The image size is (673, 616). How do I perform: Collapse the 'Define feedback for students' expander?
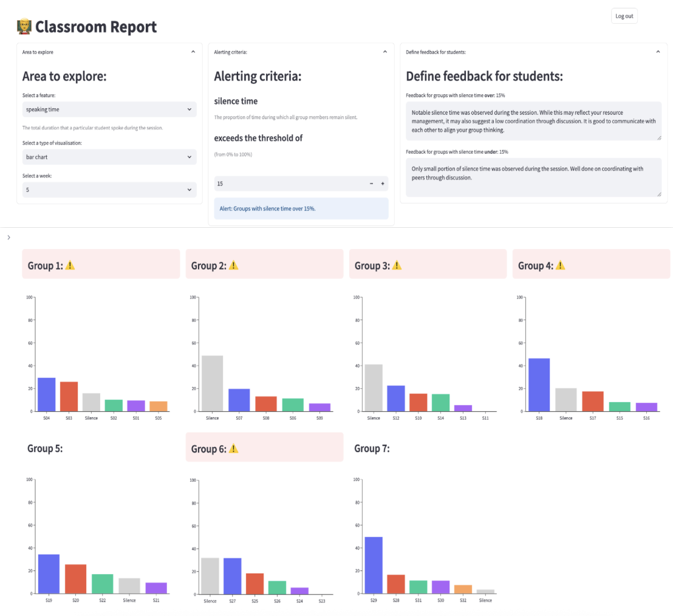pos(658,52)
